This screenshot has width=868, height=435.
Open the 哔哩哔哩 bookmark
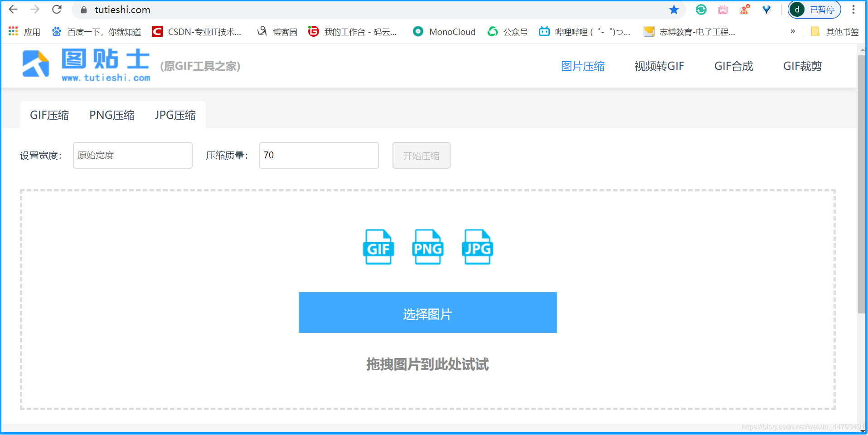[585, 32]
